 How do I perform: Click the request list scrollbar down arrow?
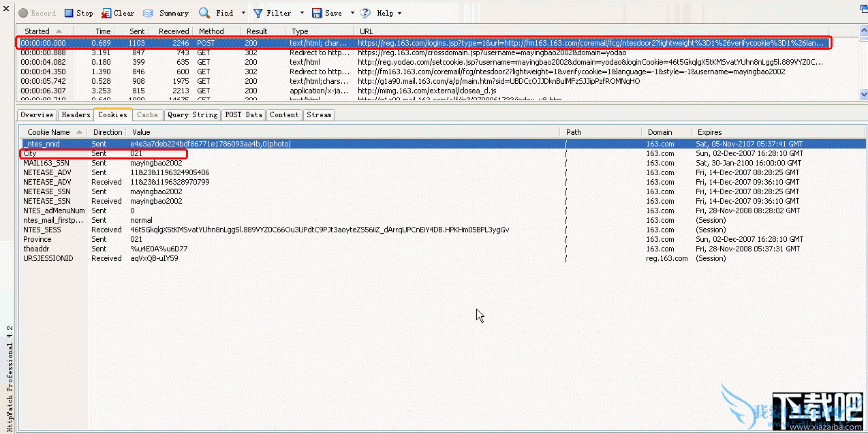[x=863, y=95]
